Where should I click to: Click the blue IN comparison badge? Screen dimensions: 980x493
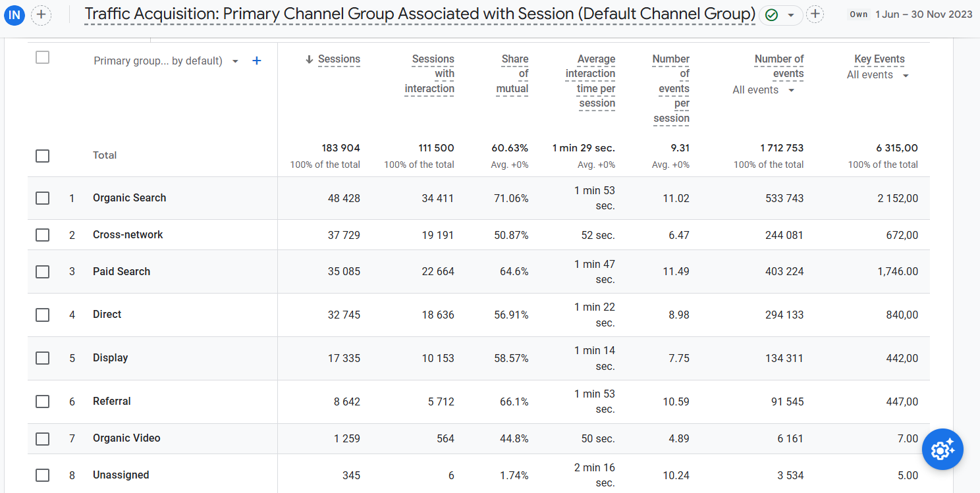click(14, 14)
